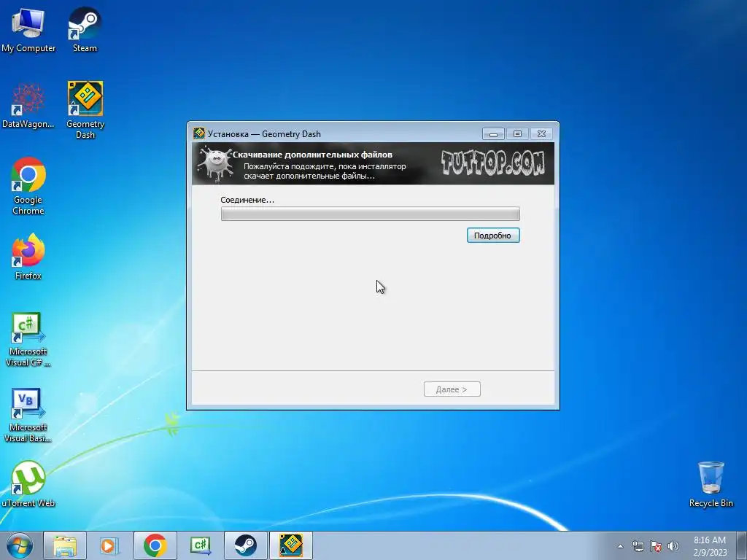The image size is (747, 560).
Task: Launch uTorrent Web desktop shortcut
Action: tap(28, 484)
